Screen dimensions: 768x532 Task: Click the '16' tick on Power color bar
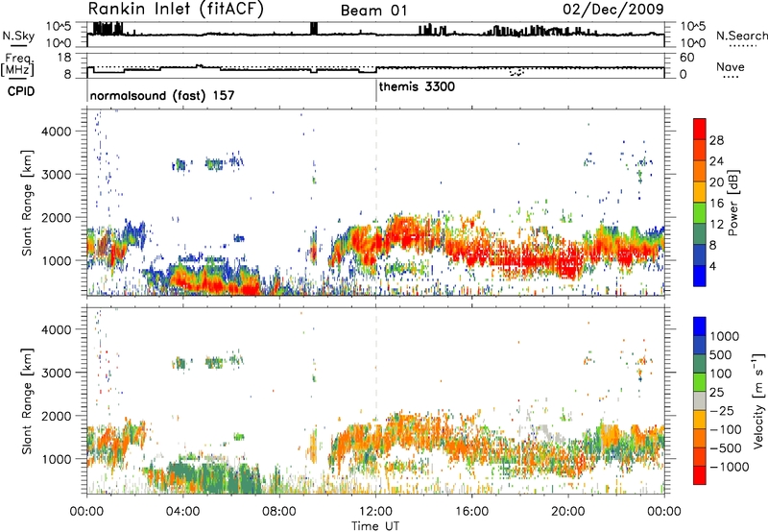716,203
